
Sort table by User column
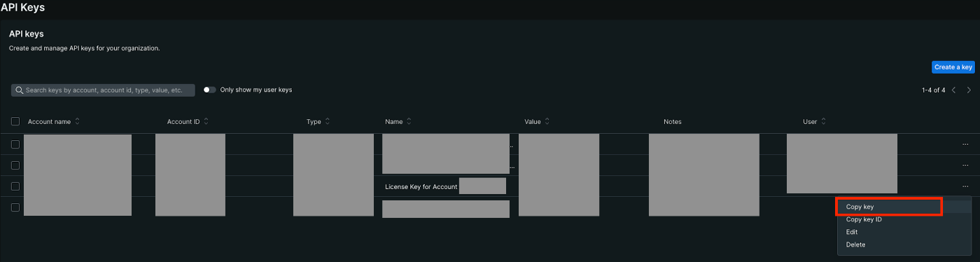814,121
